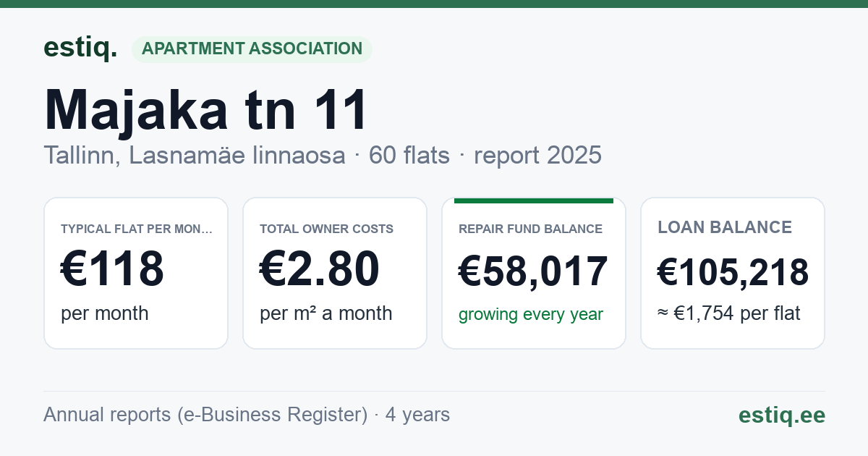Select the APARTMENT ASSOCIATION badge
This screenshot has width=868, height=456.
click(252, 48)
